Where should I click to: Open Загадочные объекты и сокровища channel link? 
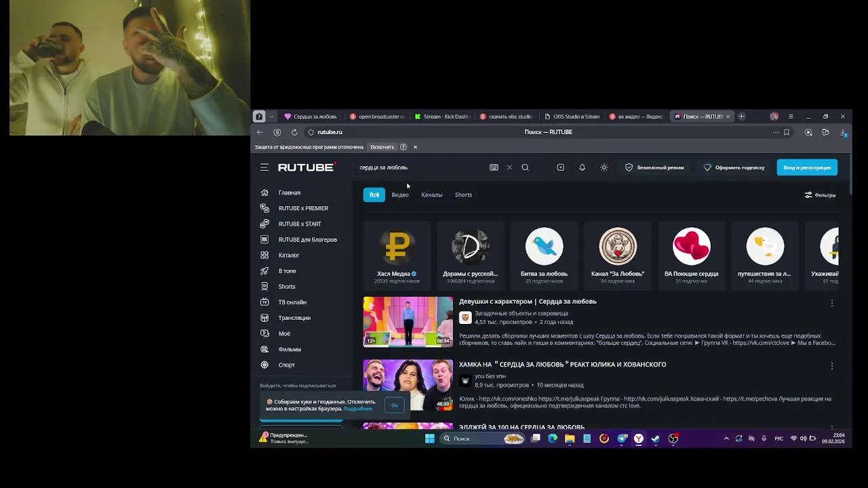point(521,313)
